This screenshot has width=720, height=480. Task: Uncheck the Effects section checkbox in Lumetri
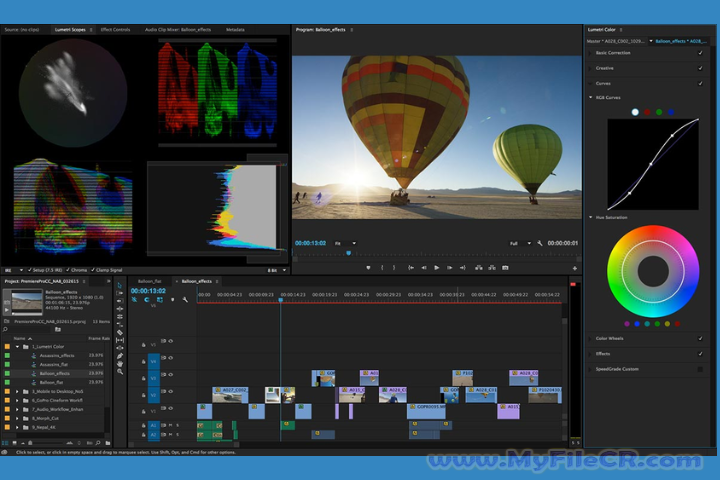[700, 354]
